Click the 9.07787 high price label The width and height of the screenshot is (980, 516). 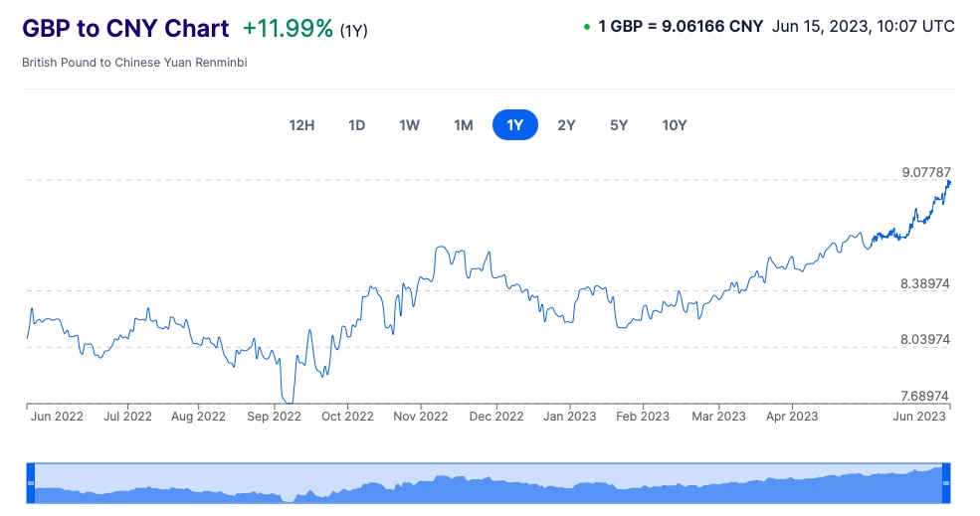point(925,172)
